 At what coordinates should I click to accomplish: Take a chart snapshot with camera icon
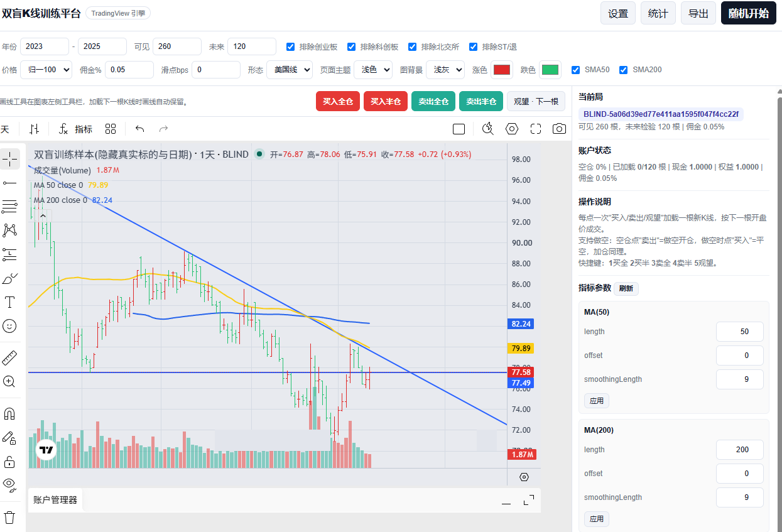tap(559, 129)
